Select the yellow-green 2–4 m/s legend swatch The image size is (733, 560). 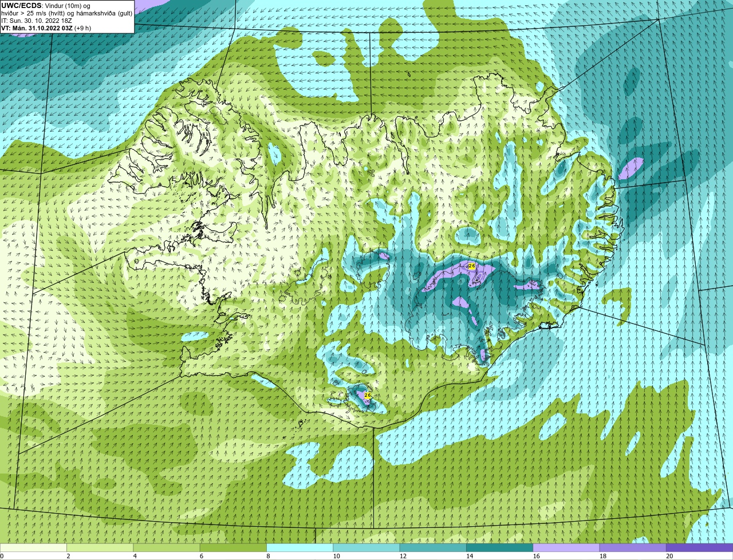click(x=100, y=547)
